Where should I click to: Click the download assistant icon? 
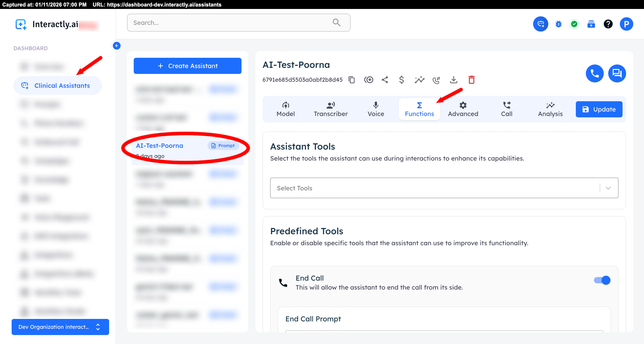click(x=453, y=80)
